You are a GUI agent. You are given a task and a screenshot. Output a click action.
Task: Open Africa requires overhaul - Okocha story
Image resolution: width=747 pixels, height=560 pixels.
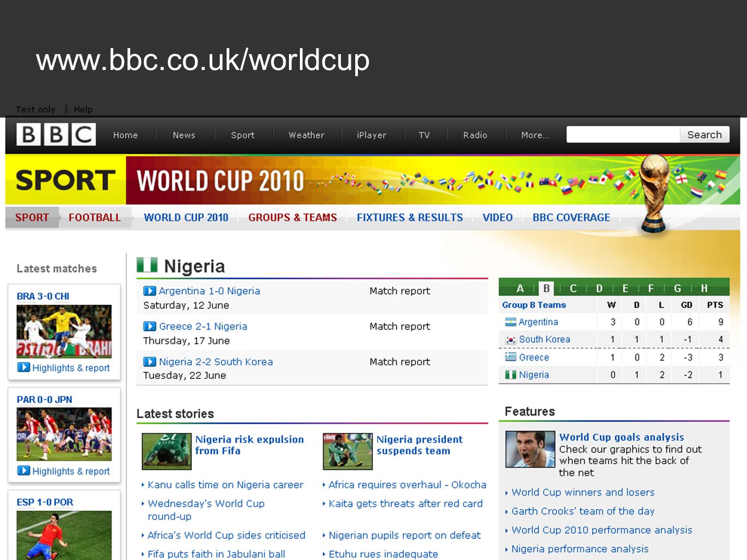(x=407, y=485)
